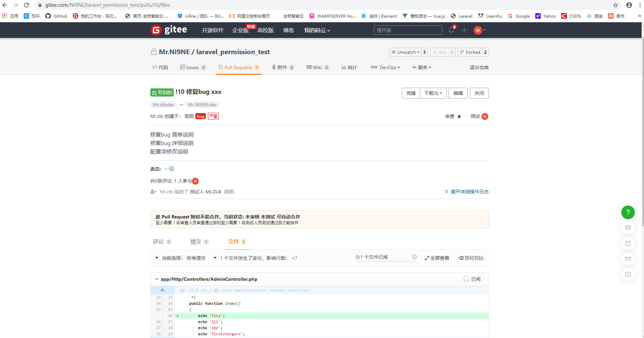
Task: Open the 下载为 dropdown
Action: click(x=433, y=93)
